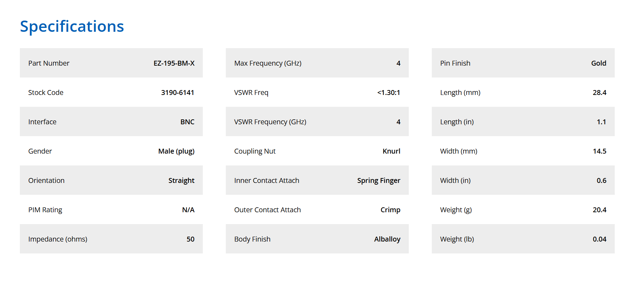Viewport: 644px width, 281px height.
Task: Select the Coupling Nut Knurl value
Action: [x=391, y=151]
